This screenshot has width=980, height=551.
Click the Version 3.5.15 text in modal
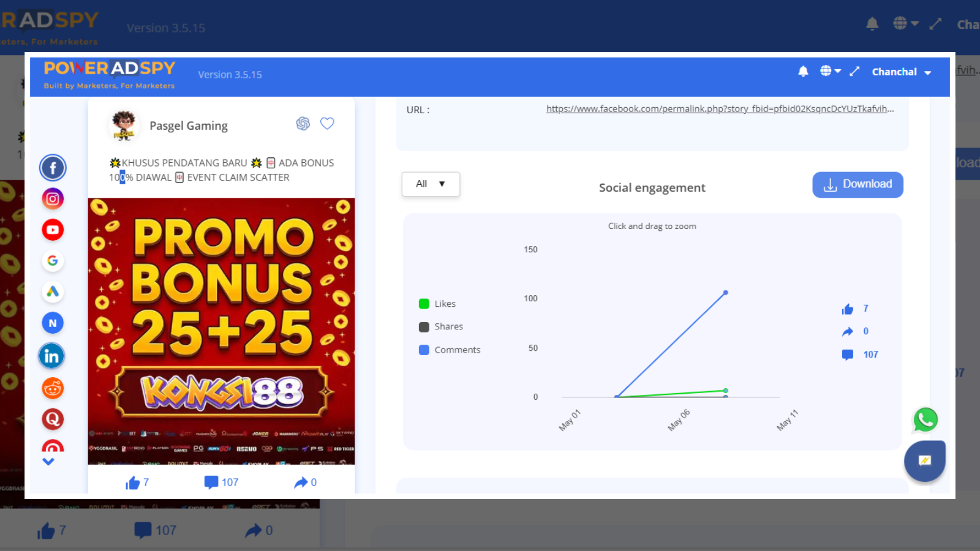(x=230, y=75)
